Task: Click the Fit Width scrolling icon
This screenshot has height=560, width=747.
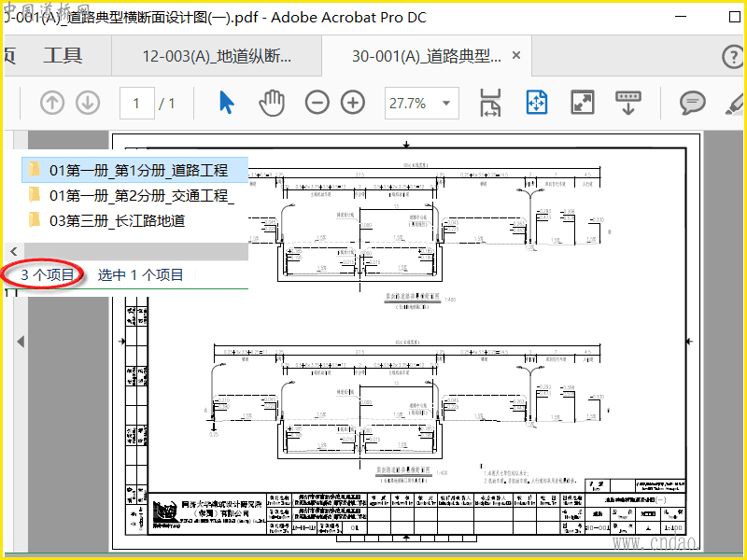Action: 490,103
